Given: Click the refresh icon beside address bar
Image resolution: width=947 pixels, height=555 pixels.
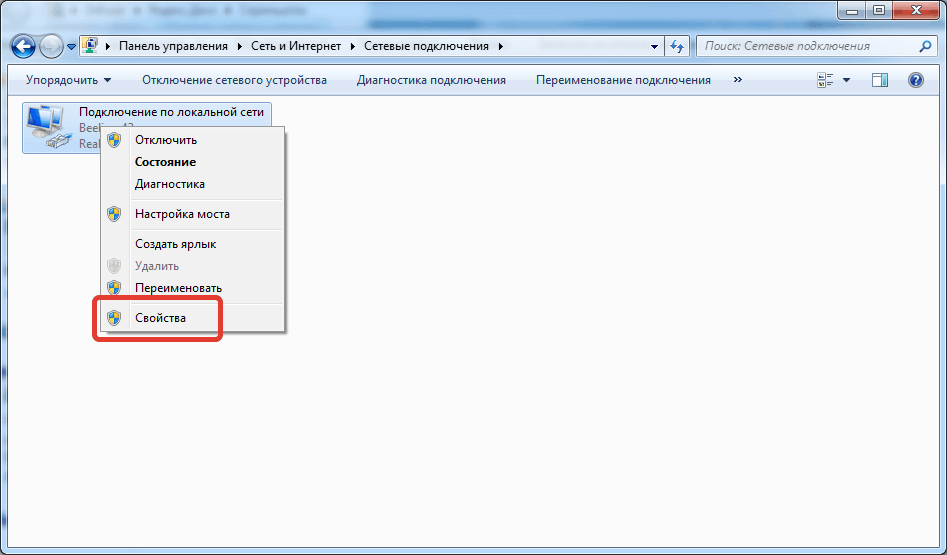Looking at the screenshot, I should point(678,46).
